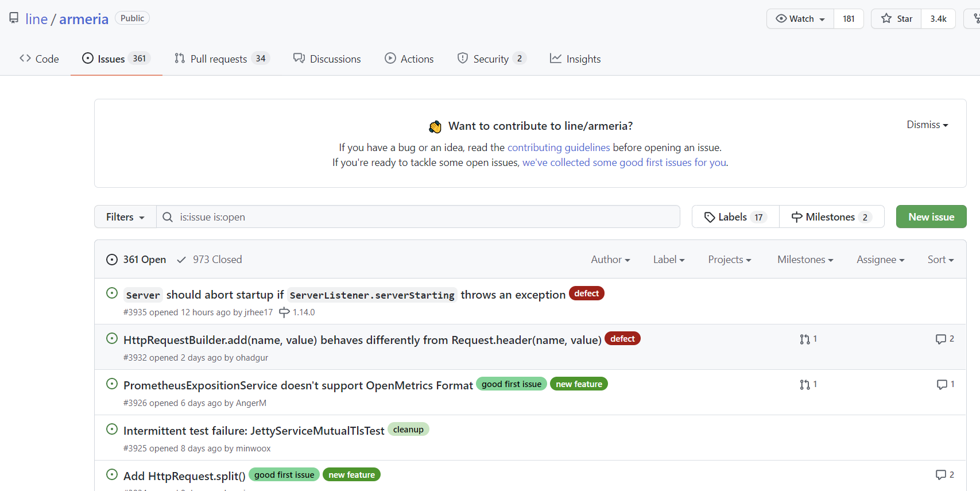The image size is (980, 491).
Task: Click the 1.14.0 milestone icon on issue #3935
Action: (284, 312)
